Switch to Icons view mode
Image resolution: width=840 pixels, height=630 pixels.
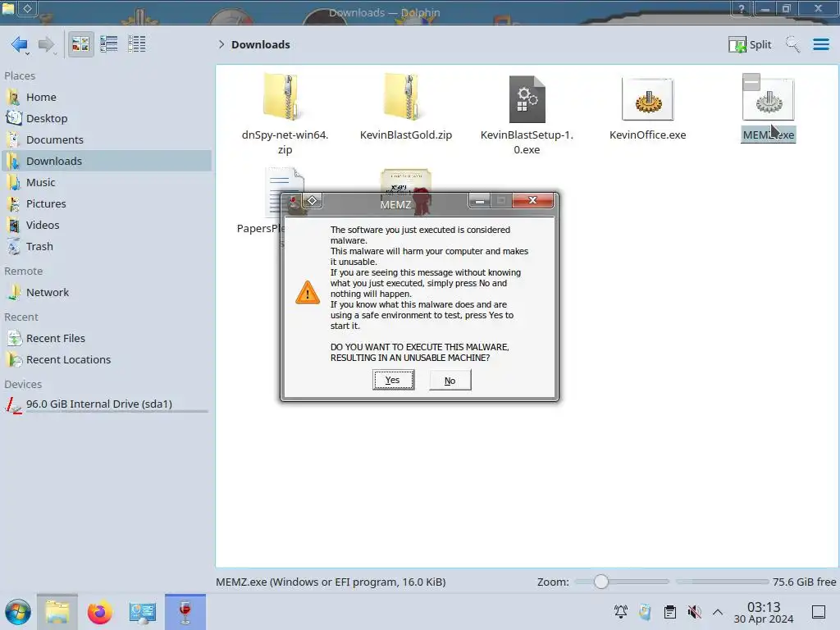pyautogui.click(x=80, y=44)
